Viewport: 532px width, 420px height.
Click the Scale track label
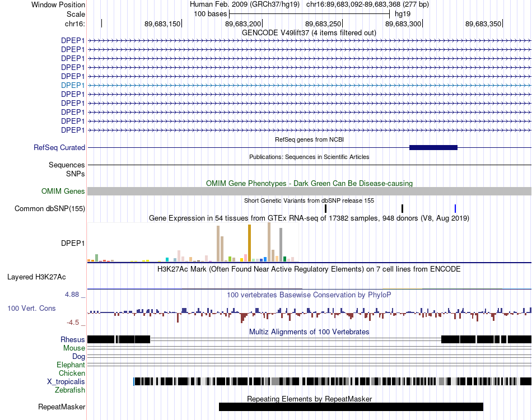pos(76,14)
